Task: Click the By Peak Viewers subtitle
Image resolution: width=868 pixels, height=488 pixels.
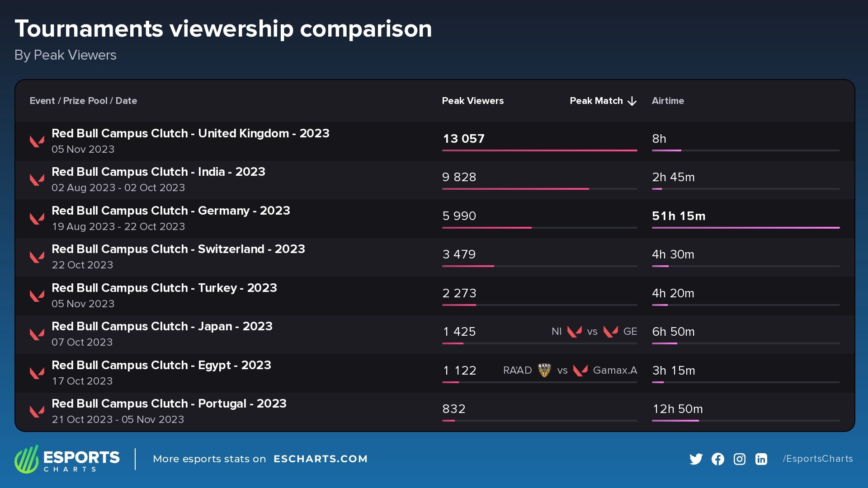Action: click(x=66, y=55)
